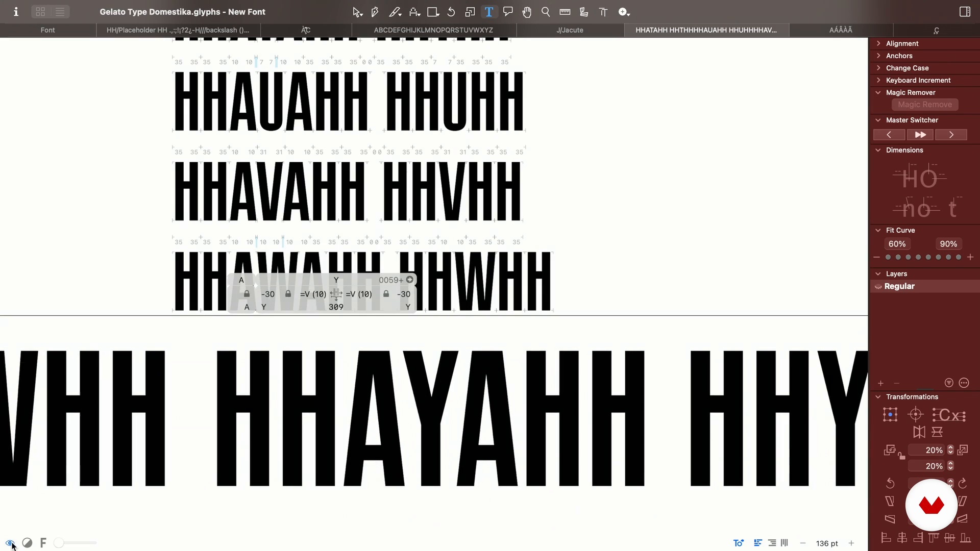Activate the Text tool
This screenshot has height=551, width=980.
[489, 12]
